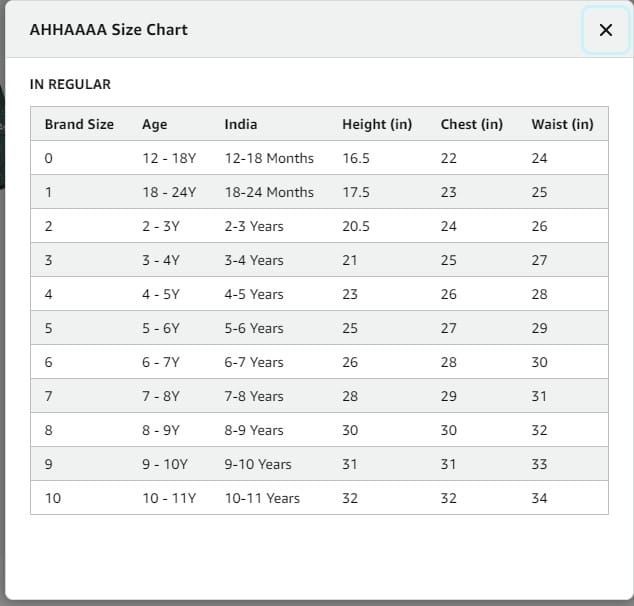Click the 3-4 Years India cell

pyautogui.click(x=254, y=260)
